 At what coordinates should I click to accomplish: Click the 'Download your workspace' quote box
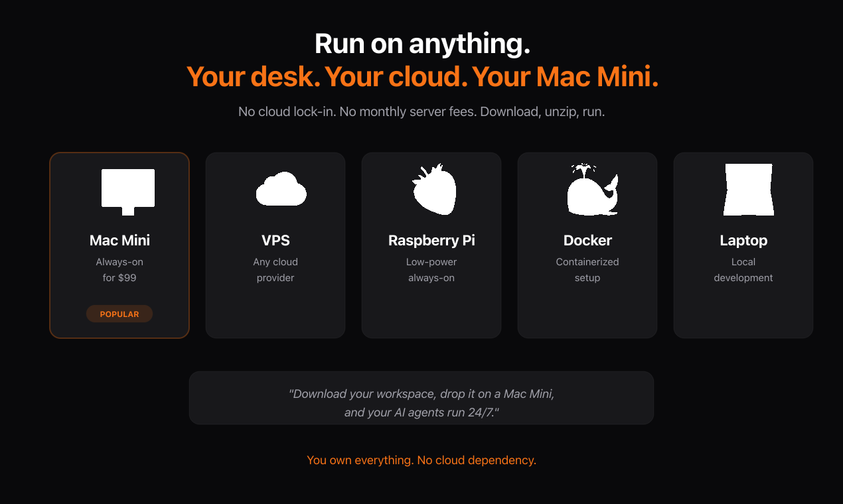[421, 398]
